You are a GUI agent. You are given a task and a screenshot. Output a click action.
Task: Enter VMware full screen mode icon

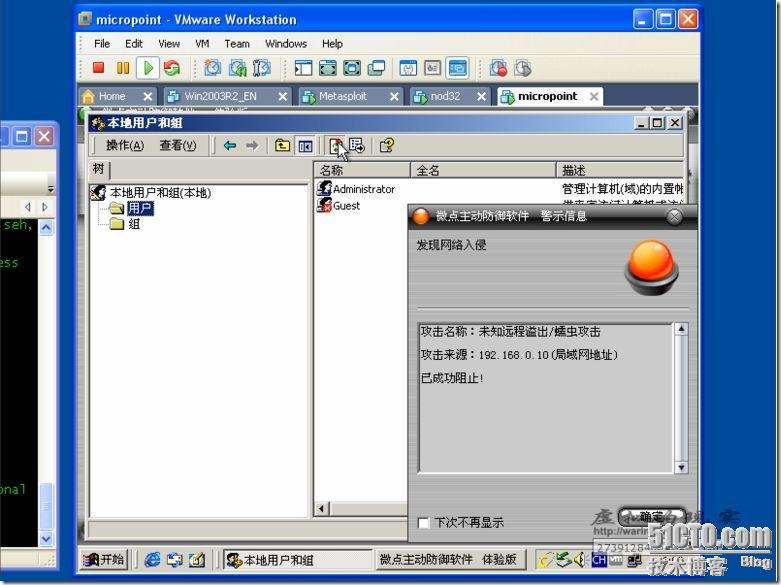(x=352, y=68)
